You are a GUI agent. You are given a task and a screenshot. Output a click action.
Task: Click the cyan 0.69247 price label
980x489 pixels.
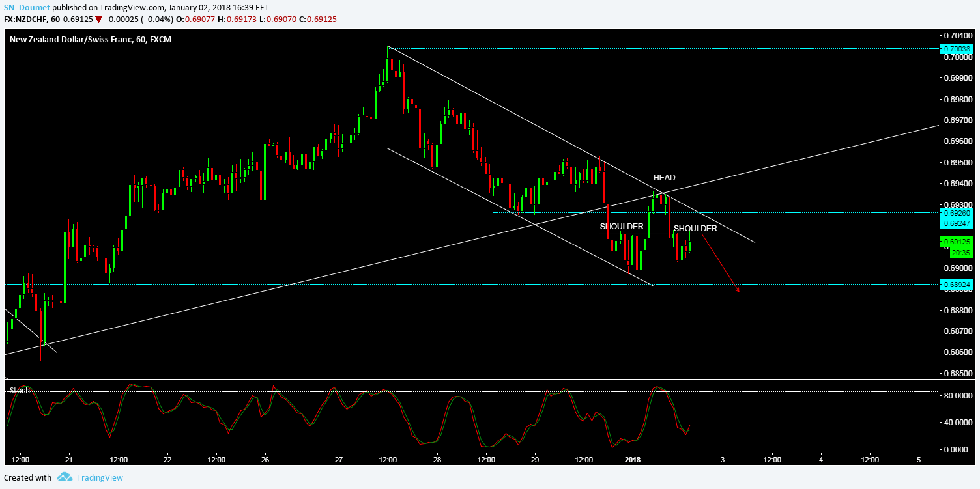tap(956, 223)
